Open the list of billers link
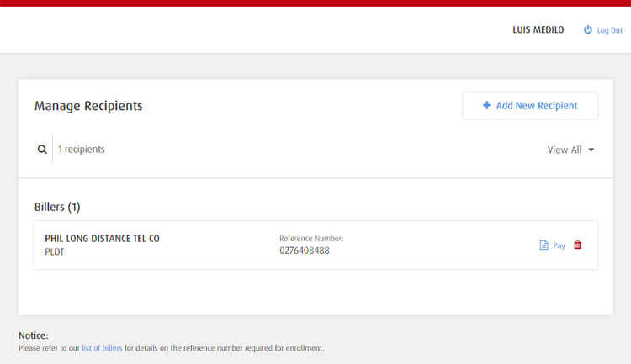Screen dimensions: 631x364 (102, 348)
